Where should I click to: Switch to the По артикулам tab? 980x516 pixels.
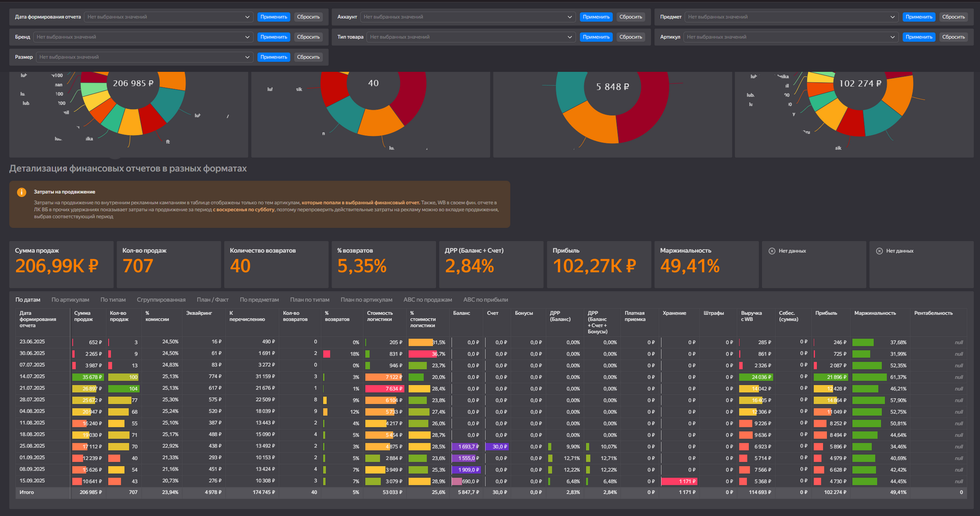tap(70, 300)
